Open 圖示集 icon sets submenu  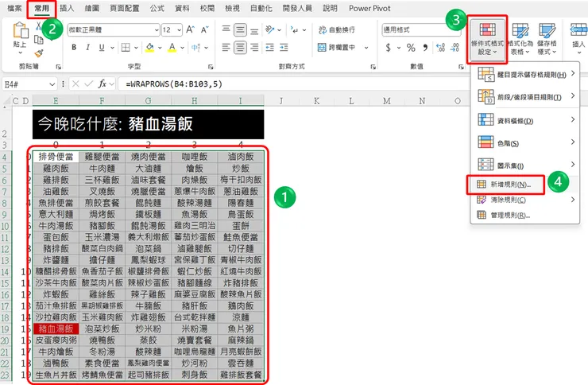[x=525, y=165]
